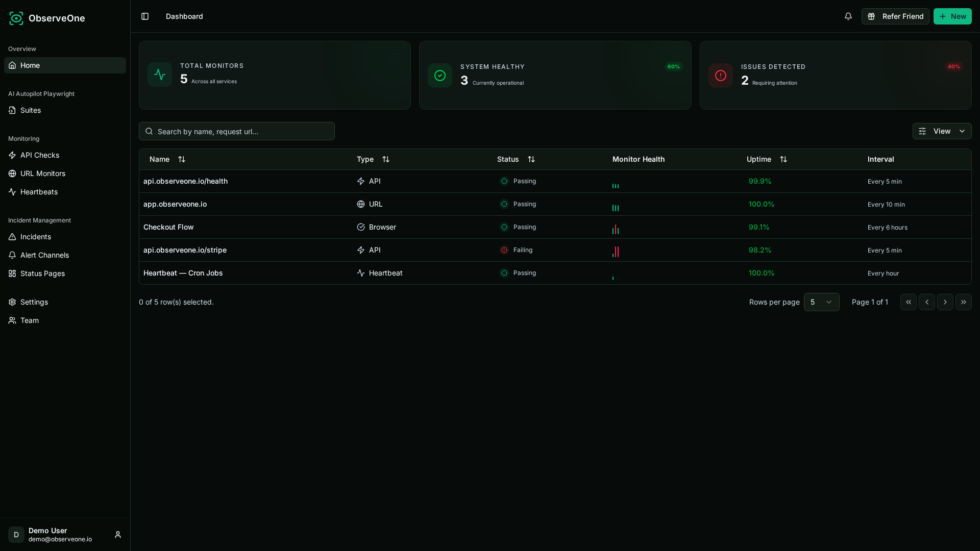This screenshot has width=980, height=551.
Task: Click the API bolt icon for api.observeone.io/health
Action: (x=361, y=181)
